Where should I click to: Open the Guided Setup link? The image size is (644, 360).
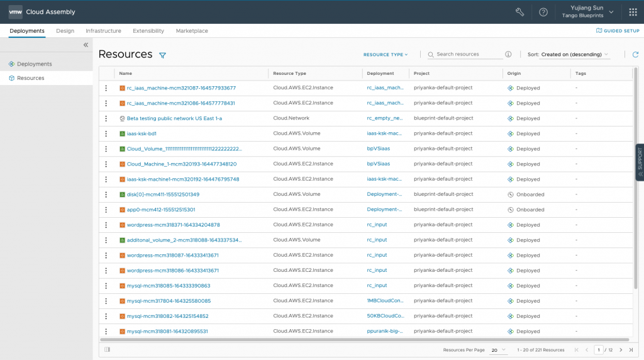coord(618,31)
